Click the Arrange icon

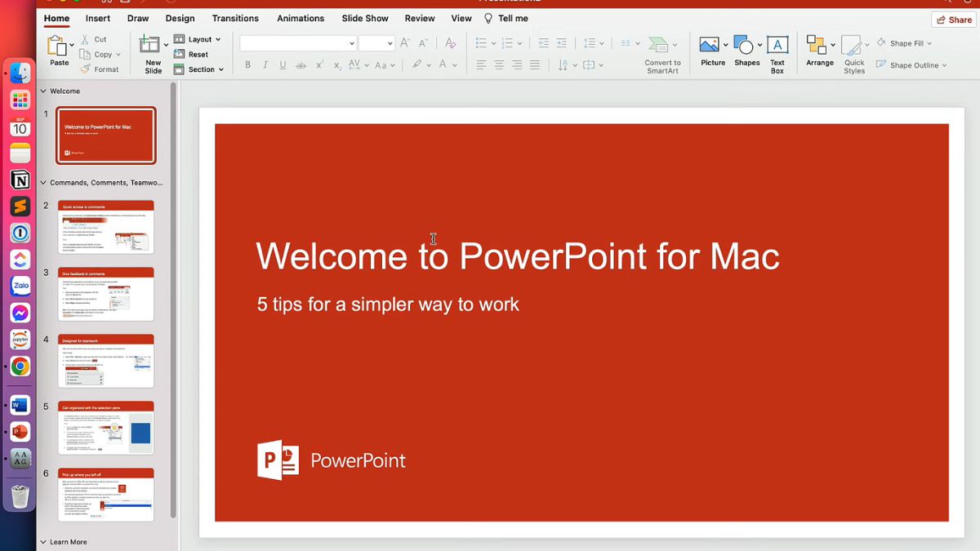click(817, 45)
